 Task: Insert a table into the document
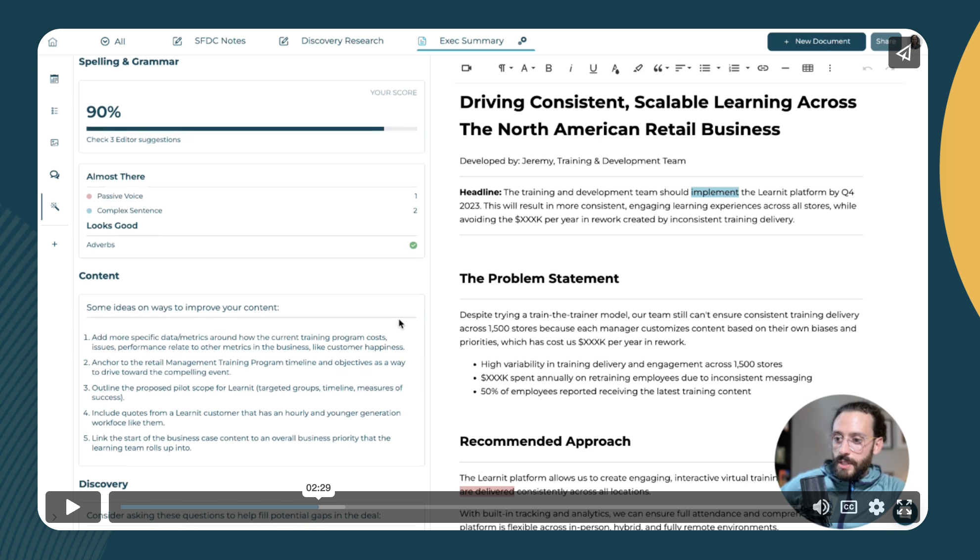click(807, 68)
